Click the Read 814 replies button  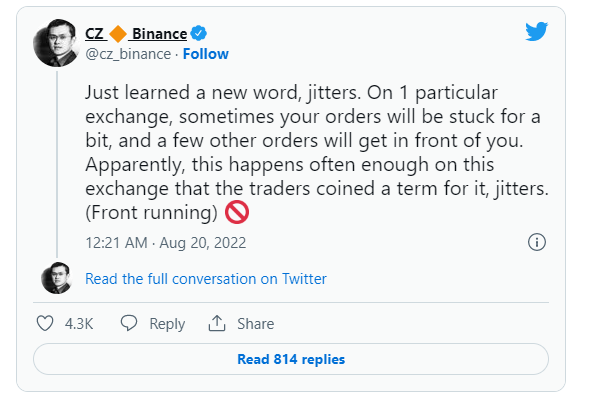[291, 359]
